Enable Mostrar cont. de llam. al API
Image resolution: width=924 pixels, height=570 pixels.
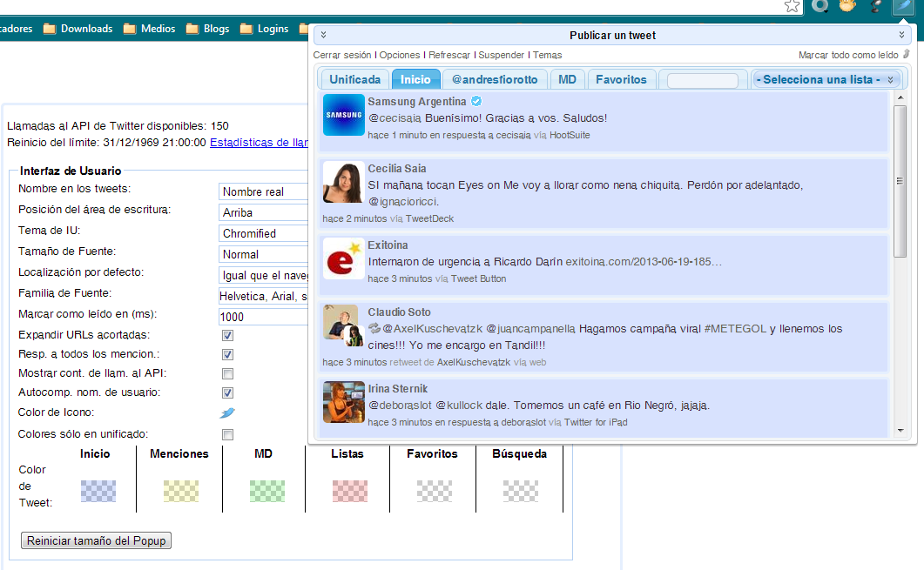coord(227,374)
